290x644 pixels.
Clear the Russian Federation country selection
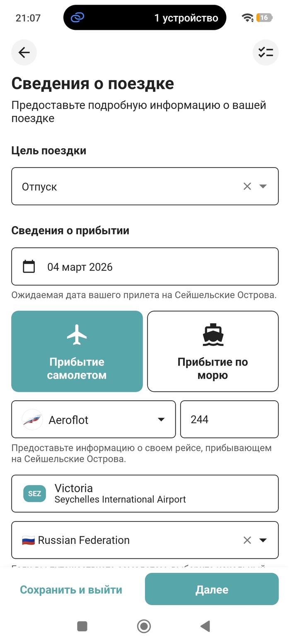click(x=247, y=540)
